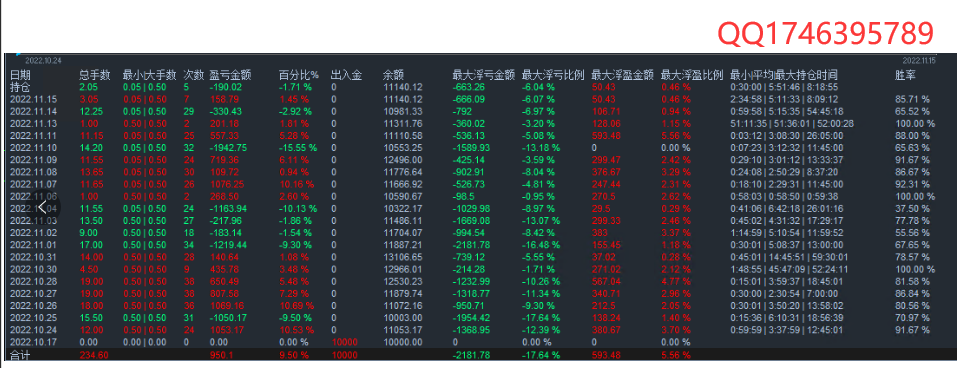Select date cell 2022.10.17
Screen dimensions: 959x368
pyautogui.click(x=34, y=343)
